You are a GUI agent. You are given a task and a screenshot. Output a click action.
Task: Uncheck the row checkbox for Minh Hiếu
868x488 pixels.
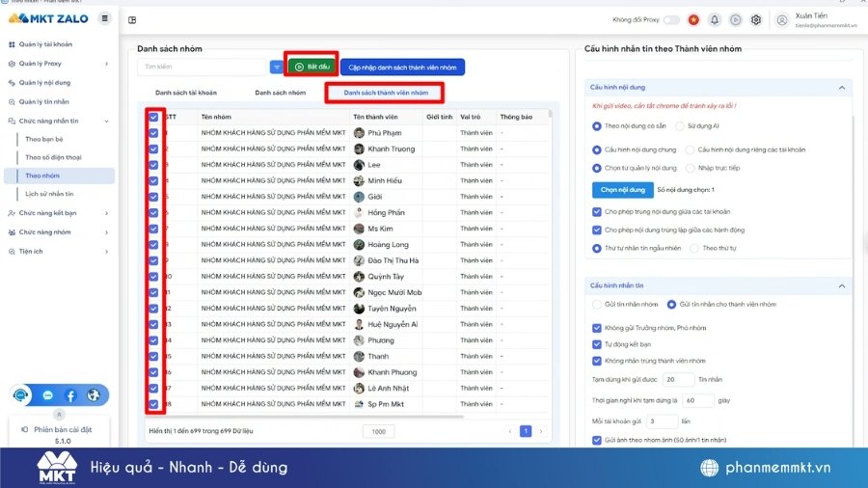(x=153, y=181)
